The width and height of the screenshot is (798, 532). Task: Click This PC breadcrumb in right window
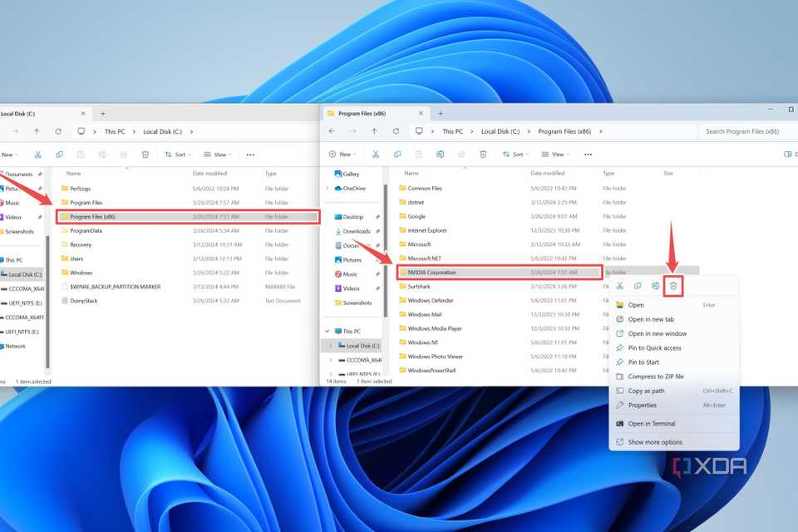coord(452,131)
